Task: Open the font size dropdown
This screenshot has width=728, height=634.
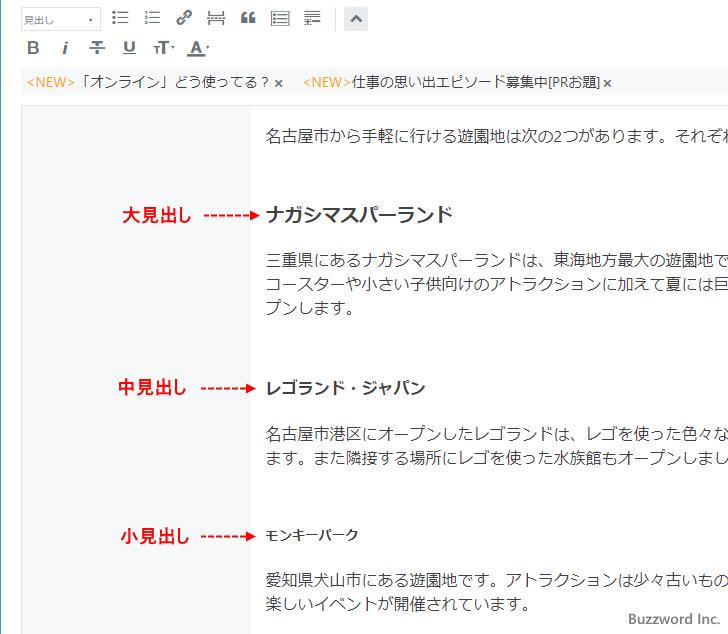Action: (x=163, y=48)
